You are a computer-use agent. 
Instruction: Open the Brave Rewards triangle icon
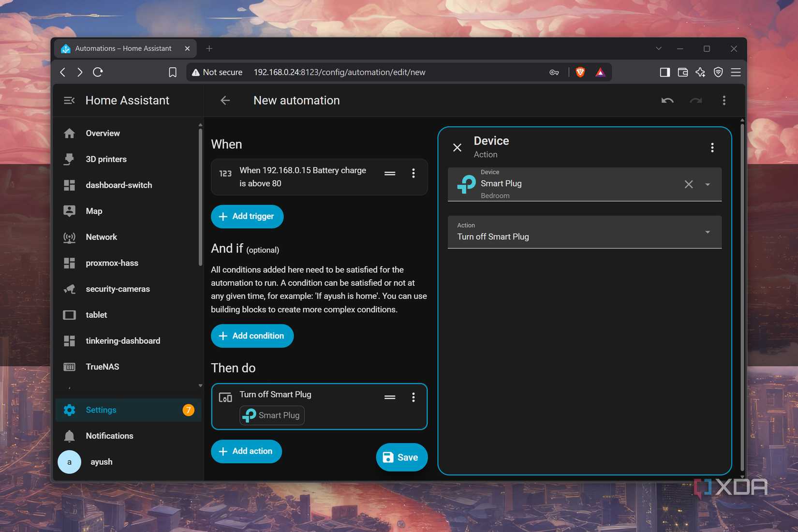point(600,72)
